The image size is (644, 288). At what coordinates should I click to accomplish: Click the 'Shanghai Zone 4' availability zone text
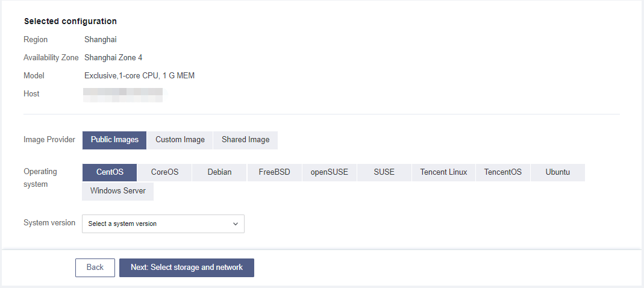pos(113,58)
